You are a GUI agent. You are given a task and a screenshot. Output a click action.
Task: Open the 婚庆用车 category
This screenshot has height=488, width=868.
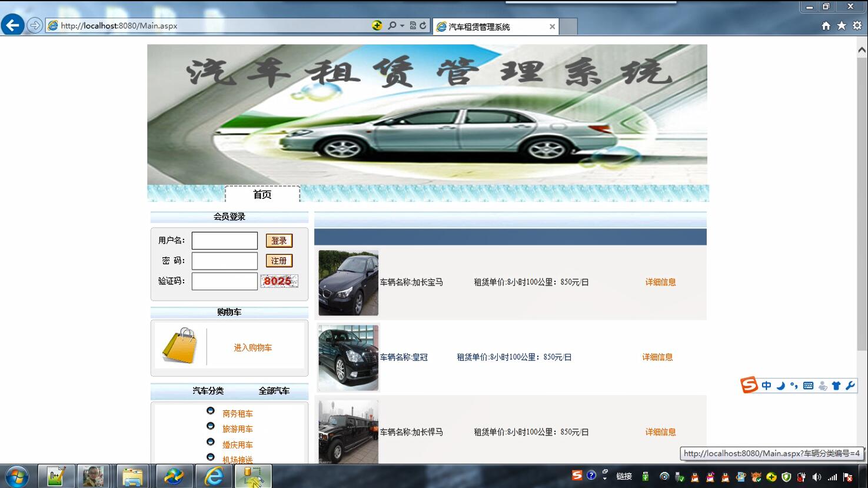[238, 445]
